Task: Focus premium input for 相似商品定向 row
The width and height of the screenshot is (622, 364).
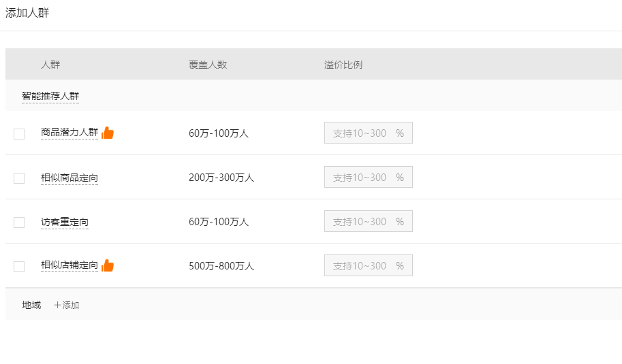Action: [369, 177]
